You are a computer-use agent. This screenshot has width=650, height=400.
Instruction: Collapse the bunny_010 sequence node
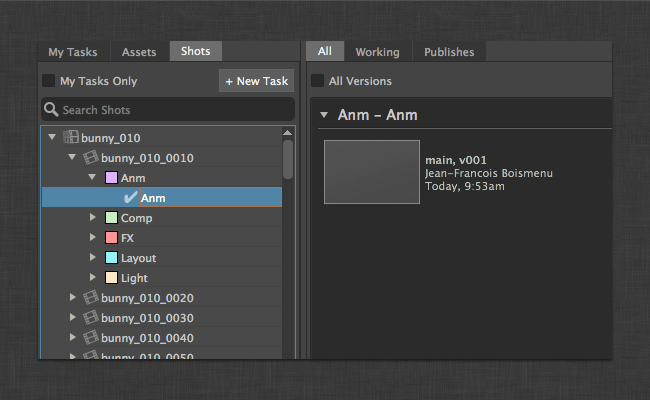coord(52,137)
